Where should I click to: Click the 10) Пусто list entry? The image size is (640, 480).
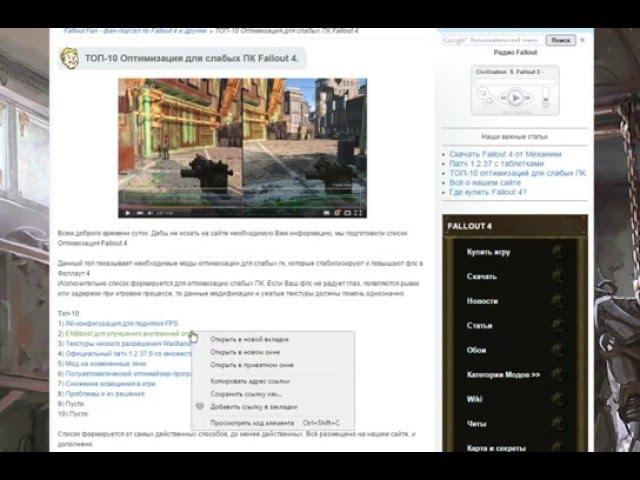click(x=73, y=413)
